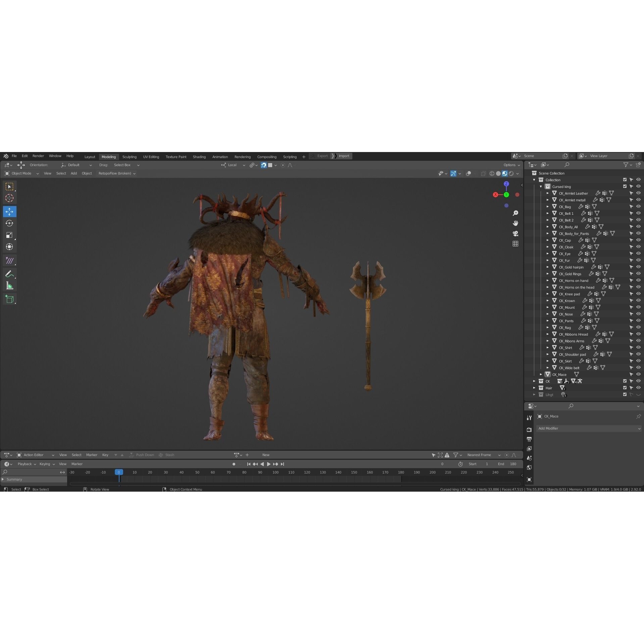
Task: Toggle visibility of CK_Fur object
Action: tap(638, 260)
